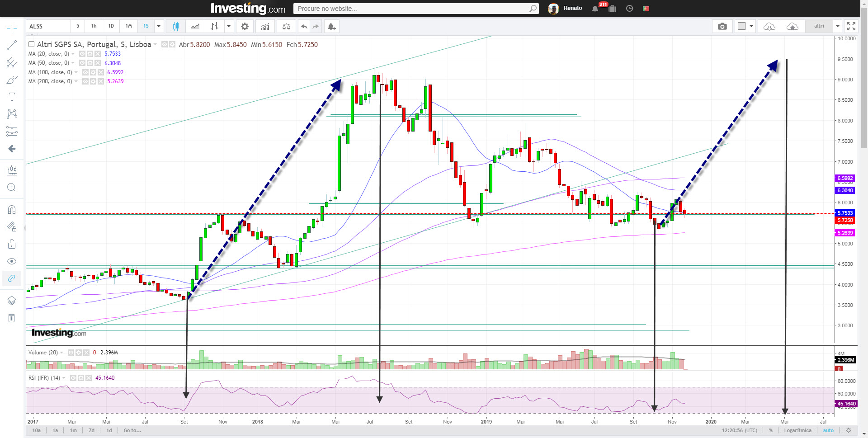
Task: Select the prediction and measurement tool
Action: (x=12, y=131)
